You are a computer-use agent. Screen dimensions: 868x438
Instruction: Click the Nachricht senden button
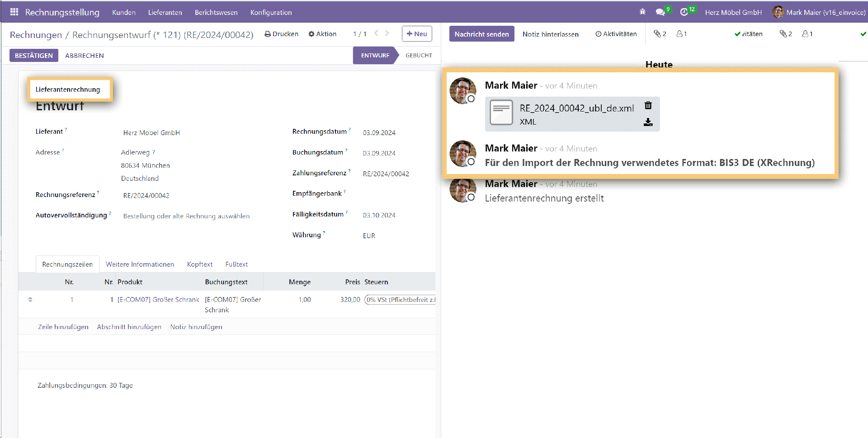pos(481,34)
